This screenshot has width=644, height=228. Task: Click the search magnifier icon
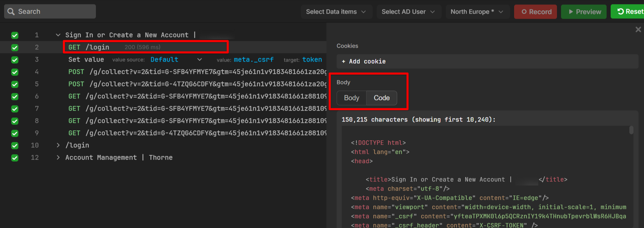pyautogui.click(x=11, y=12)
